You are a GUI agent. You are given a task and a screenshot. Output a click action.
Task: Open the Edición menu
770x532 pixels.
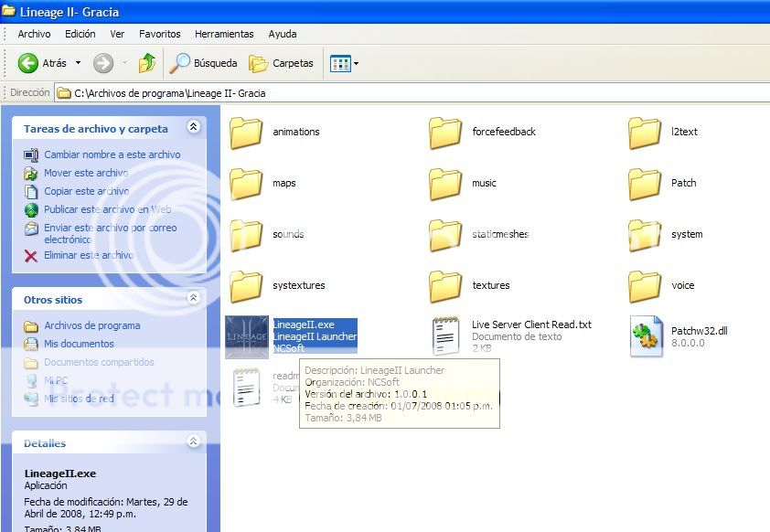click(80, 34)
